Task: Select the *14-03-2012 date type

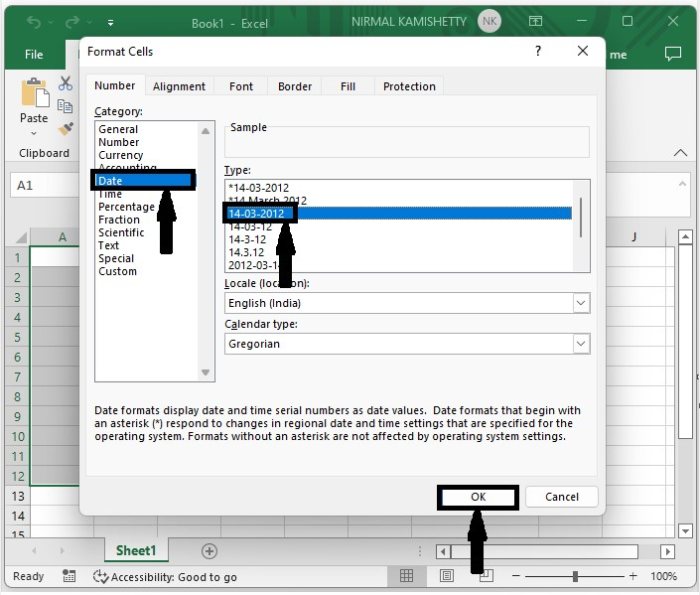Action: [259, 188]
